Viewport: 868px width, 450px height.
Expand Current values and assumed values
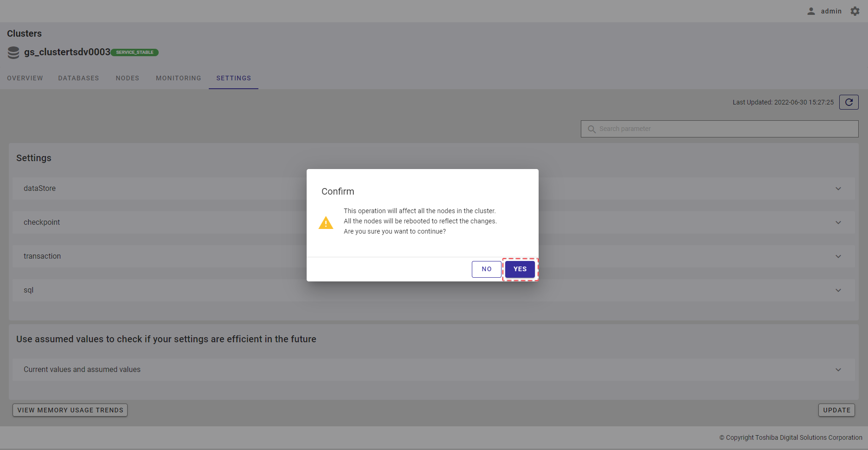pos(838,370)
